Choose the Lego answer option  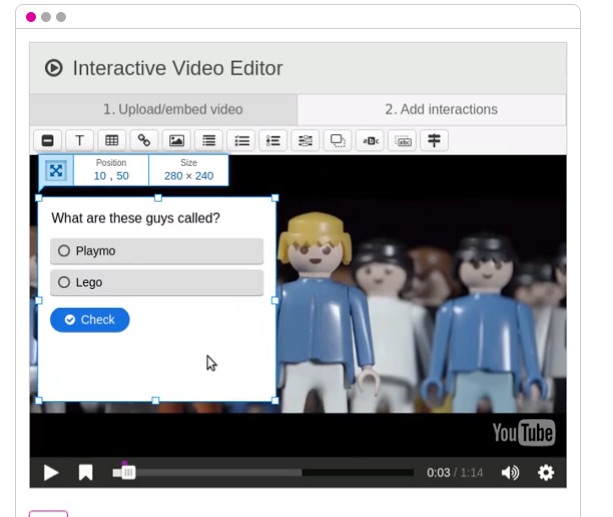(157, 282)
